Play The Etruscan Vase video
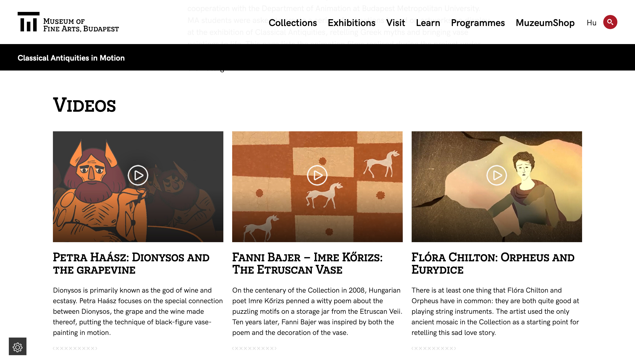This screenshot has height=364, width=635. pyautogui.click(x=317, y=175)
